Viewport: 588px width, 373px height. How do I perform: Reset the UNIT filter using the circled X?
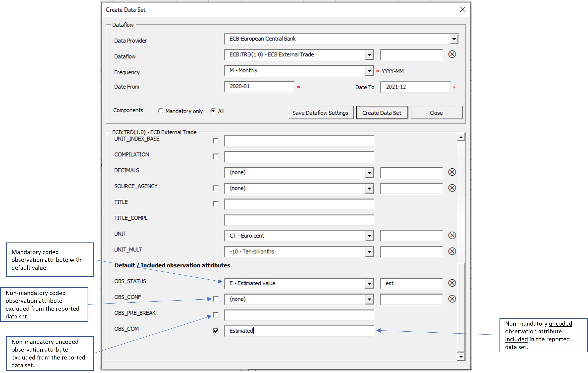(452, 235)
